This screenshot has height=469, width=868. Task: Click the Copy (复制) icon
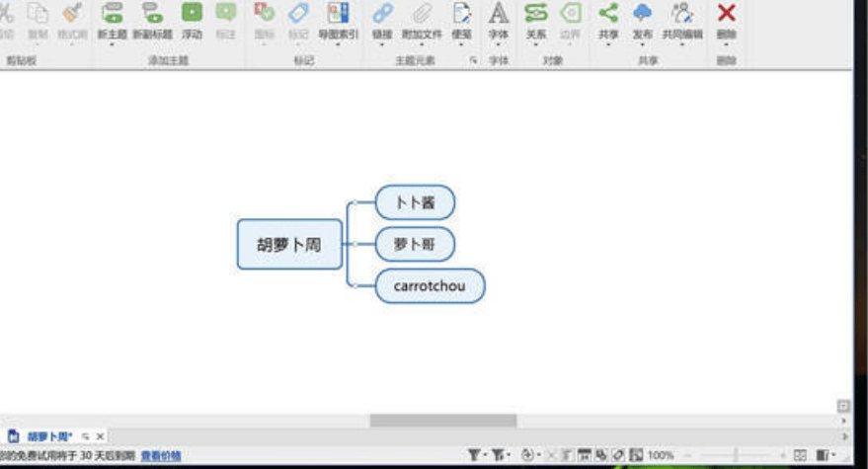[x=38, y=12]
